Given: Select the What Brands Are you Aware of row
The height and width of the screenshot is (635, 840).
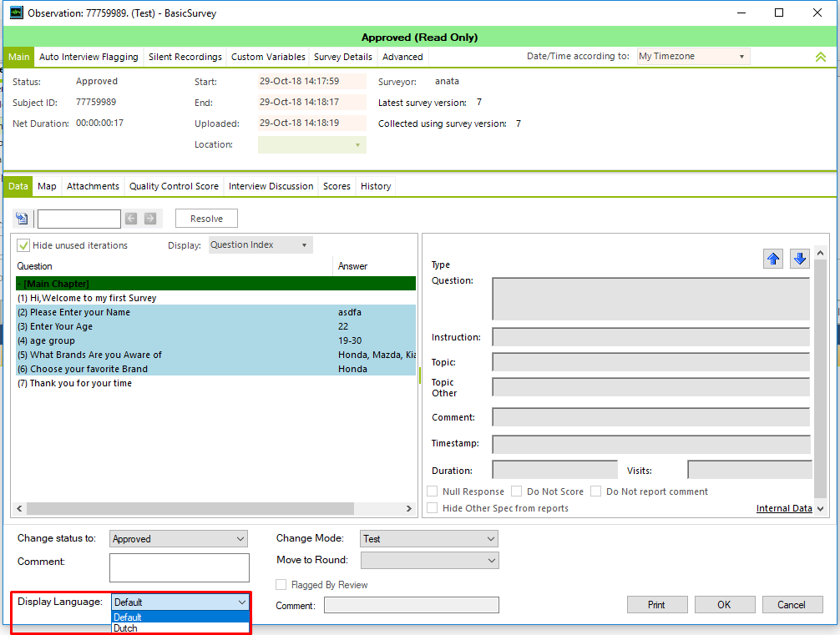Looking at the screenshot, I should pyautogui.click(x=216, y=355).
